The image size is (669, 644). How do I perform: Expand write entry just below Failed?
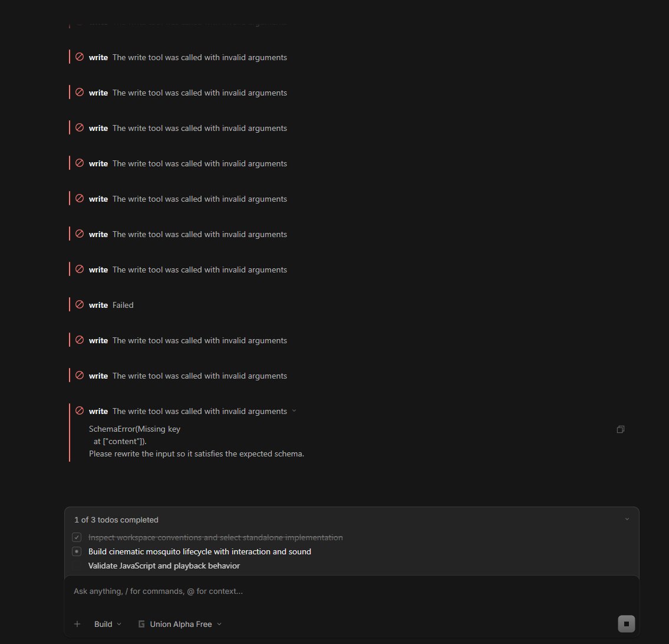(187, 340)
